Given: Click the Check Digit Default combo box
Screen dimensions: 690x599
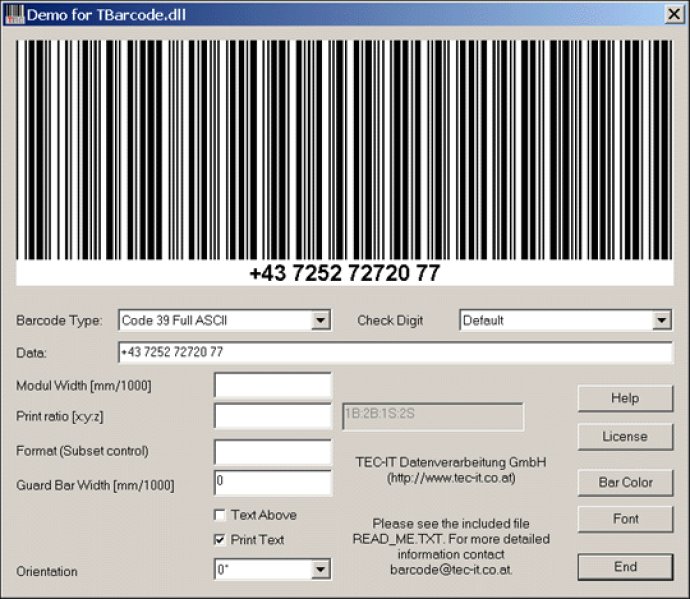Looking at the screenshot, I should [x=565, y=320].
